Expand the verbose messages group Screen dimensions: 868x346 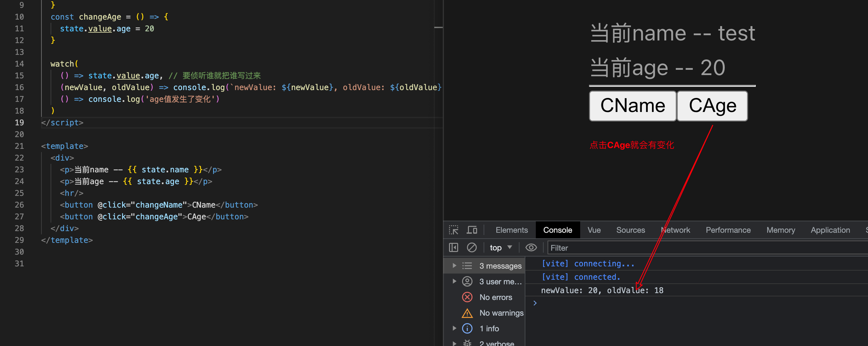(454, 343)
